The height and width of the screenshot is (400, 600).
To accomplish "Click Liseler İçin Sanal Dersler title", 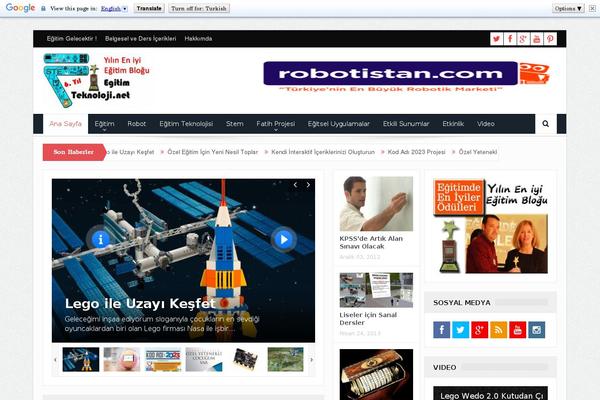I will point(368,318).
